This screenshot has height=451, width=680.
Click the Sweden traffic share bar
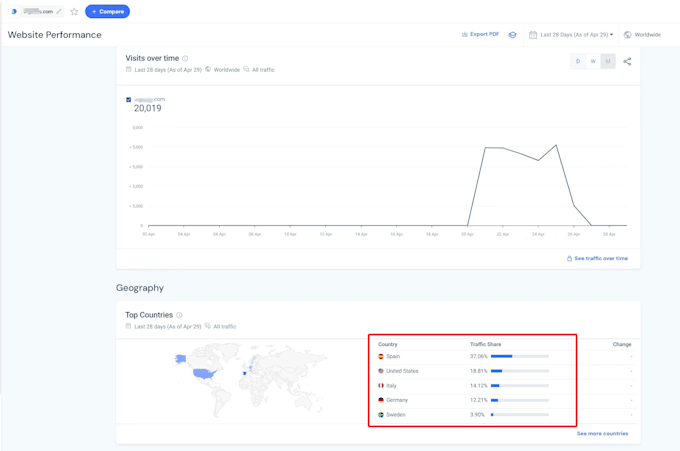520,415
